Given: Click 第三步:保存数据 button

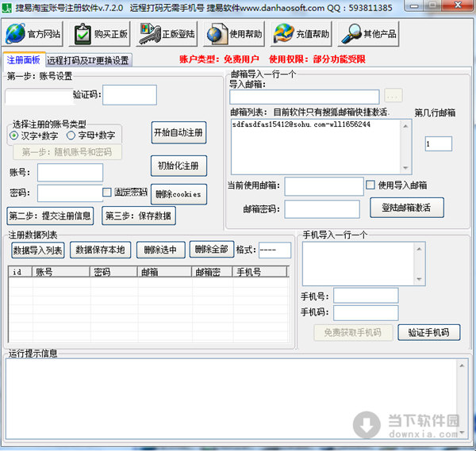Looking at the screenshot, I should (x=138, y=216).
